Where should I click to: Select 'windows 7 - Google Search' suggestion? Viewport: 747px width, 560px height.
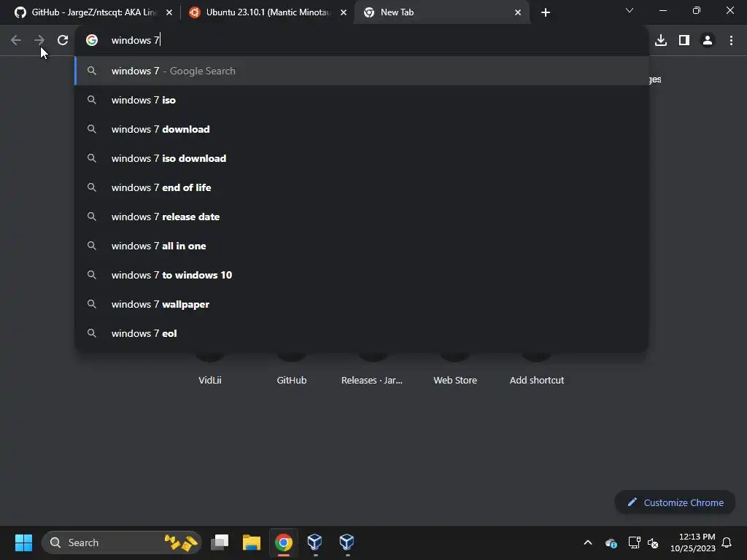click(x=362, y=71)
